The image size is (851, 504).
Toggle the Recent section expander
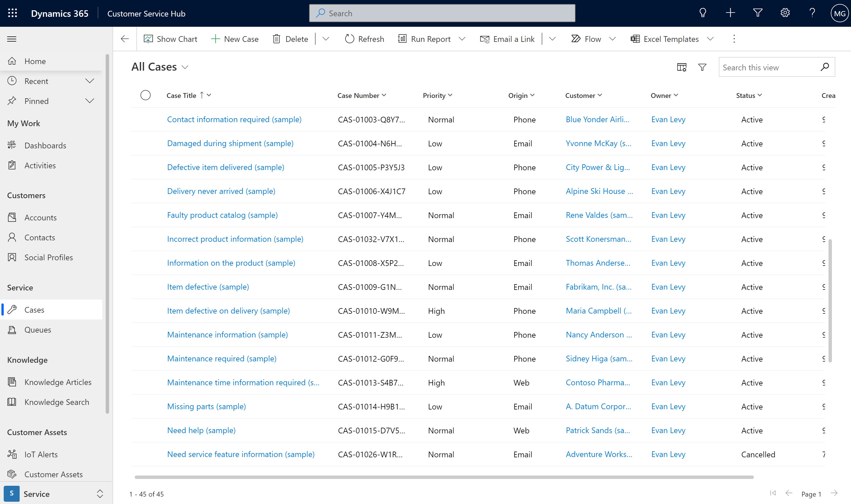tap(89, 80)
